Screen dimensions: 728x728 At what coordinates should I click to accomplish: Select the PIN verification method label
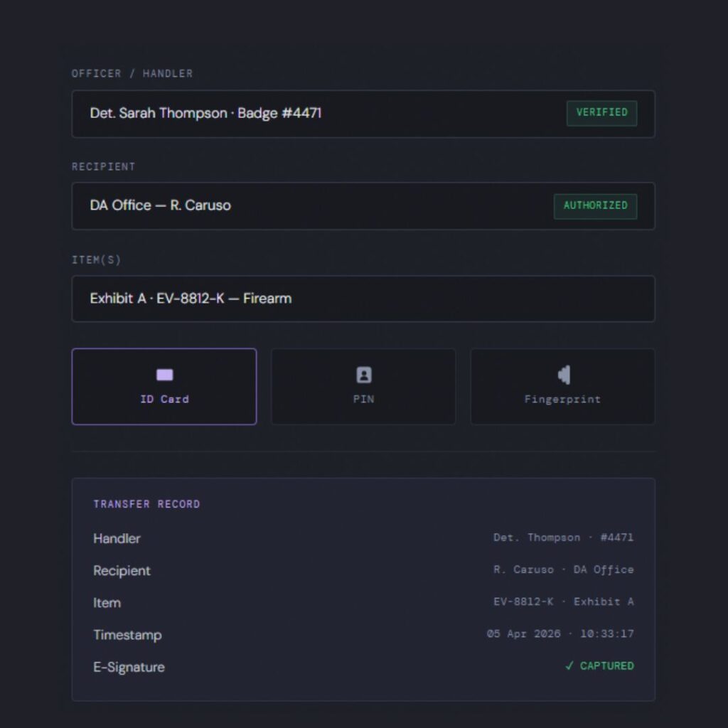tap(363, 400)
